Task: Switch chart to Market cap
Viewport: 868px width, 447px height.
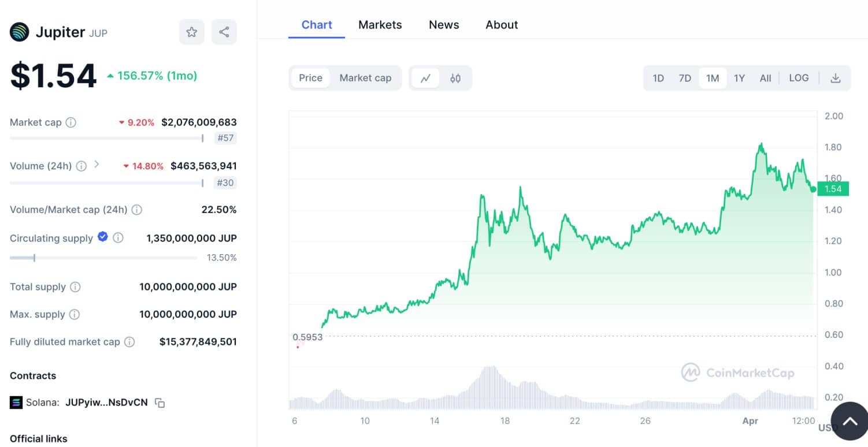Action: pyautogui.click(x=365, y=78)
